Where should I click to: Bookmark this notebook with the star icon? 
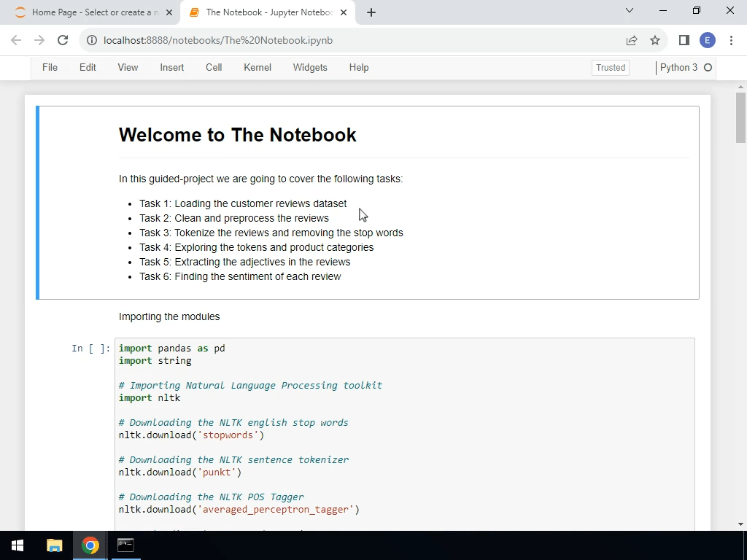pos(654,40)
